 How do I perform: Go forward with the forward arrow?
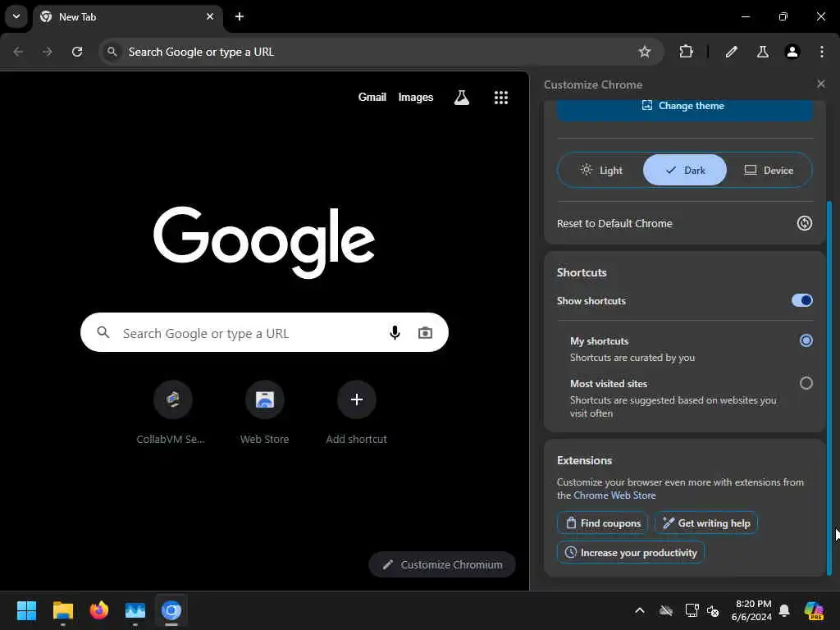click(47, 52)
